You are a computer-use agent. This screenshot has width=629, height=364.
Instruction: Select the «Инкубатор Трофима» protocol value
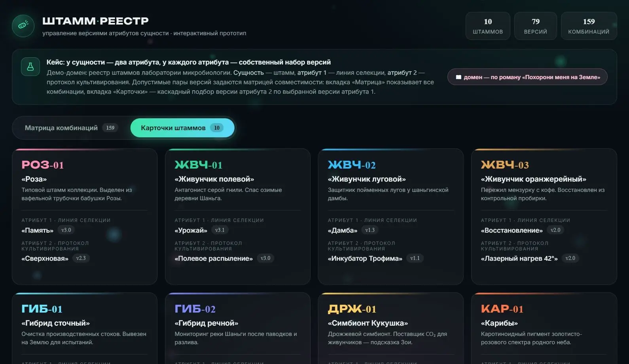[x=365, y=258]
